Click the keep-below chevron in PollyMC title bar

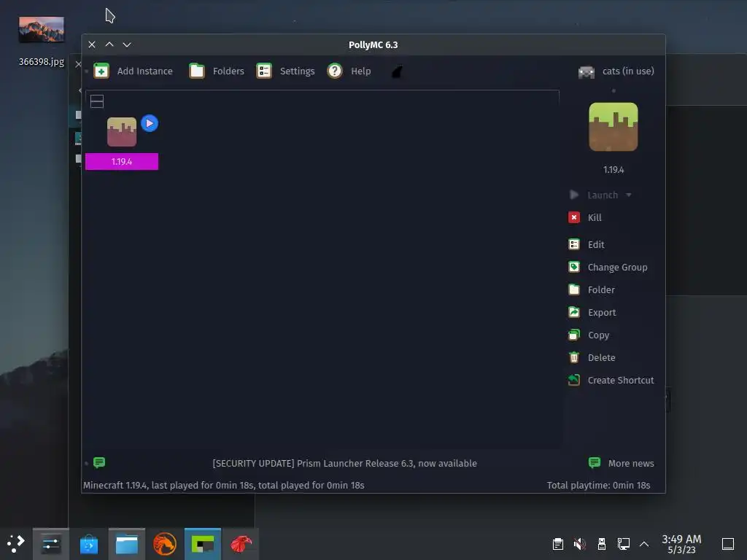(127, 44)
